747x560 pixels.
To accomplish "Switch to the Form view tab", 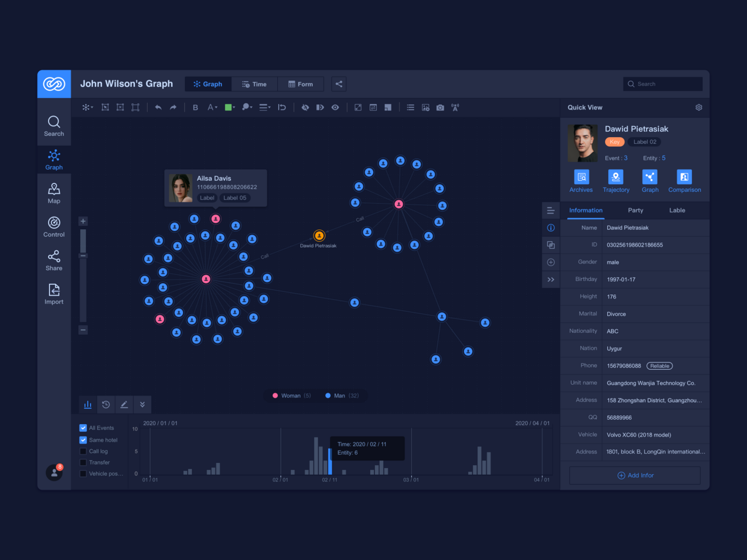I will tap(301, 84).
